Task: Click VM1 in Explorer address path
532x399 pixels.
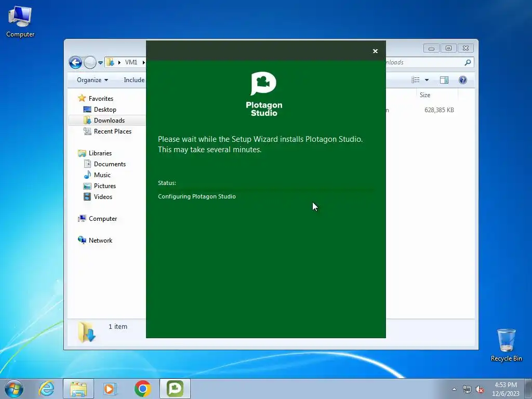Action: pos(131,62)
